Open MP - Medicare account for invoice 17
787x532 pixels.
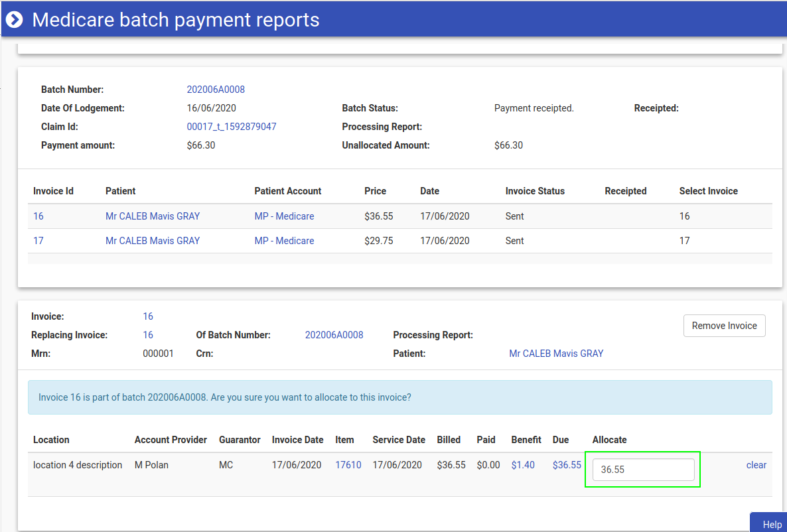click(284, 241)
